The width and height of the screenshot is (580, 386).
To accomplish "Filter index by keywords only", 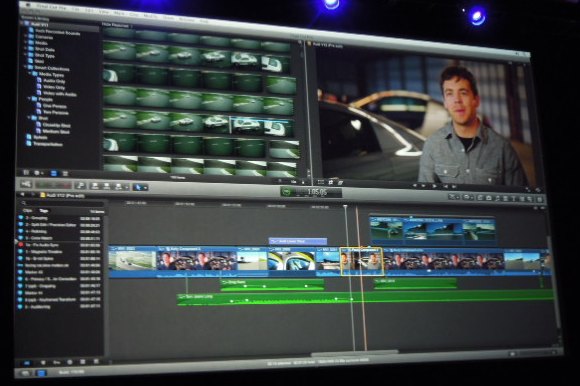I will pyautogui.click(x=56, y=362).
